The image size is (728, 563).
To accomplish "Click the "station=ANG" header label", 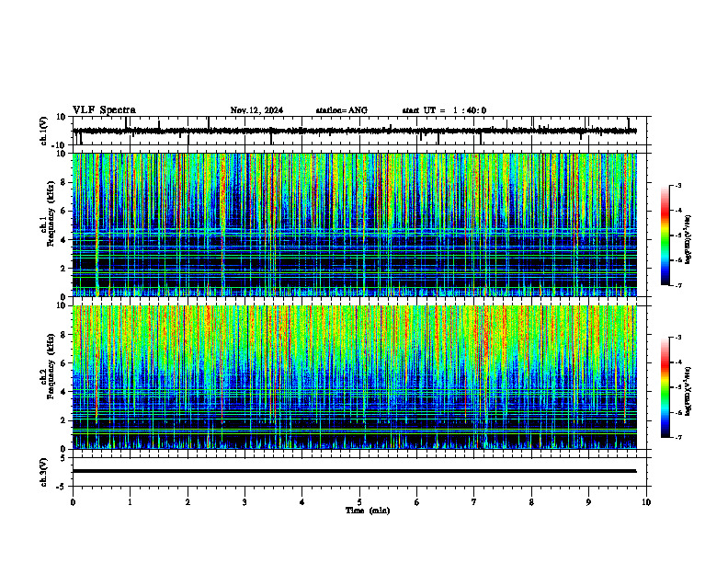I will (342, 110).
